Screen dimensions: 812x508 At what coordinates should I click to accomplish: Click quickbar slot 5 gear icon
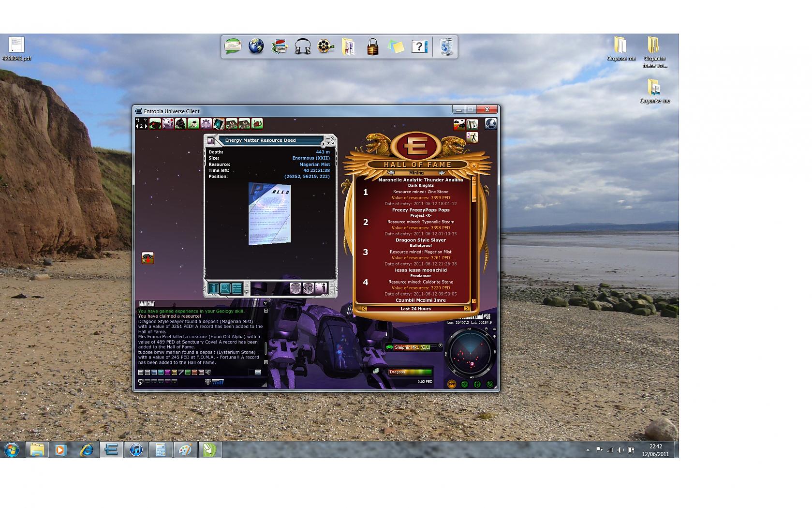pos(206,123)
